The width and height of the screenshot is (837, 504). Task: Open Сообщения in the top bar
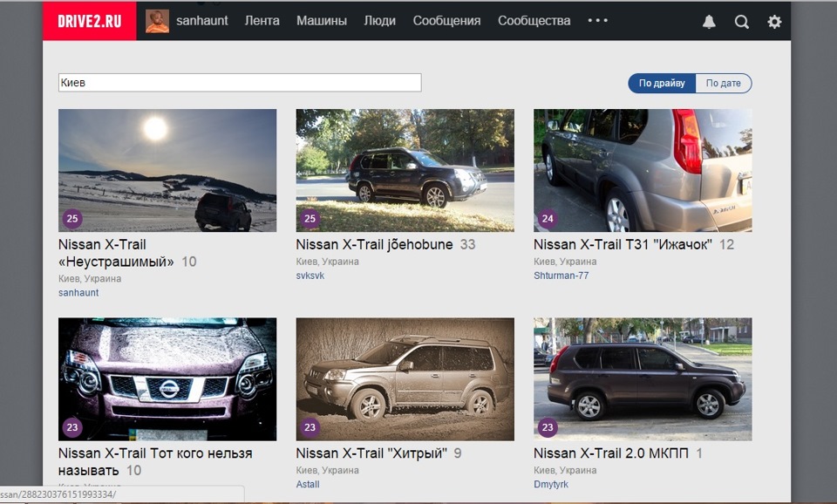[x=446, y=21]
